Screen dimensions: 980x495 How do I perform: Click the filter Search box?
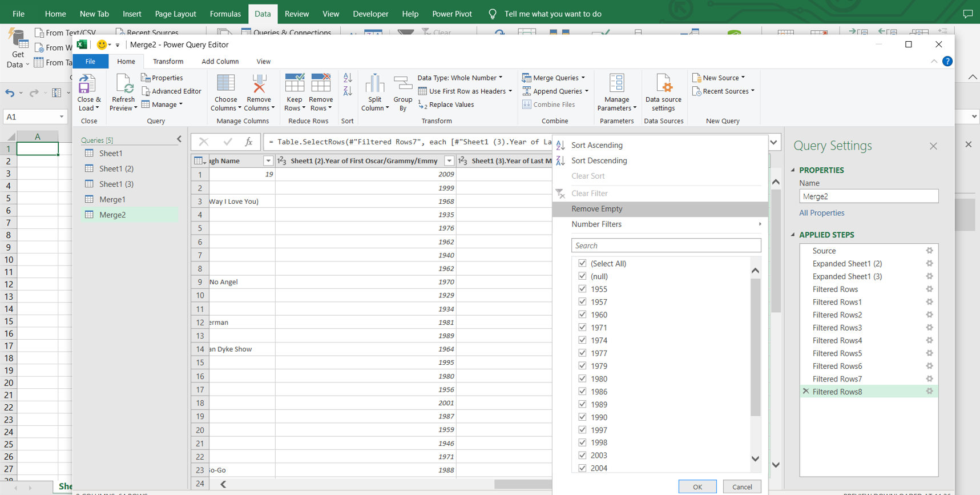[666, 246]
